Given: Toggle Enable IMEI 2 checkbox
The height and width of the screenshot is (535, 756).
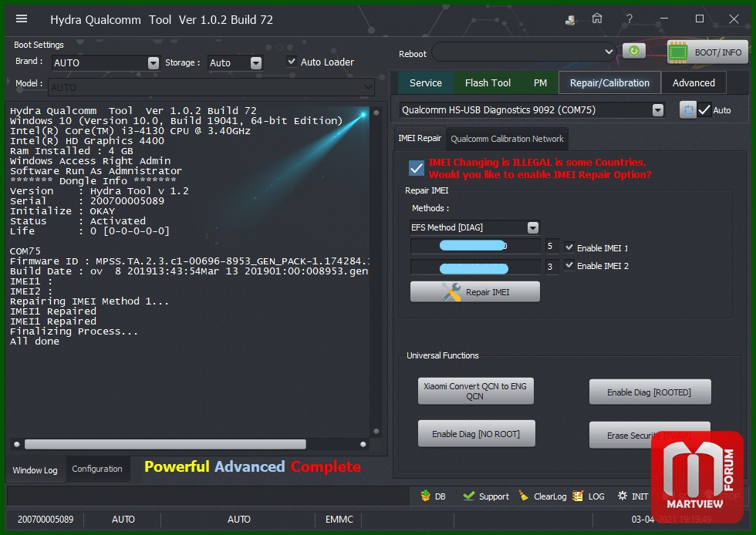Looking at the screenshot, I should click(569, 265).
